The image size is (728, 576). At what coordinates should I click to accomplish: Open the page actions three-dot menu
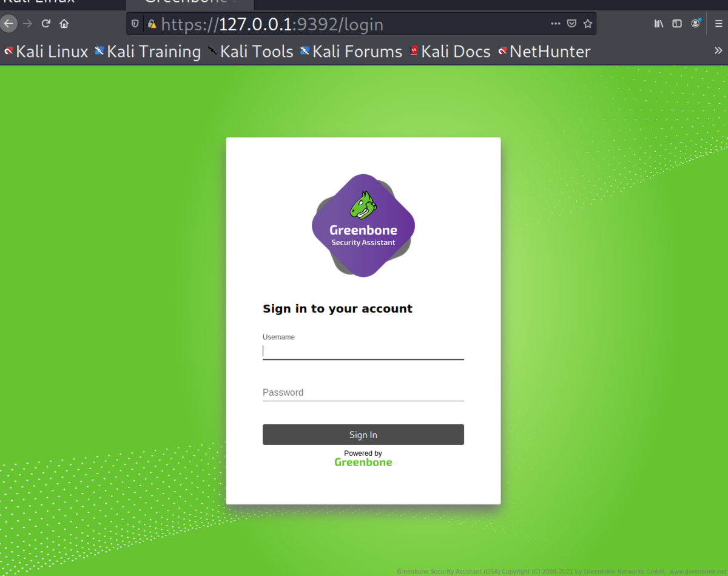pyautogui.click(x=555, y=24)
